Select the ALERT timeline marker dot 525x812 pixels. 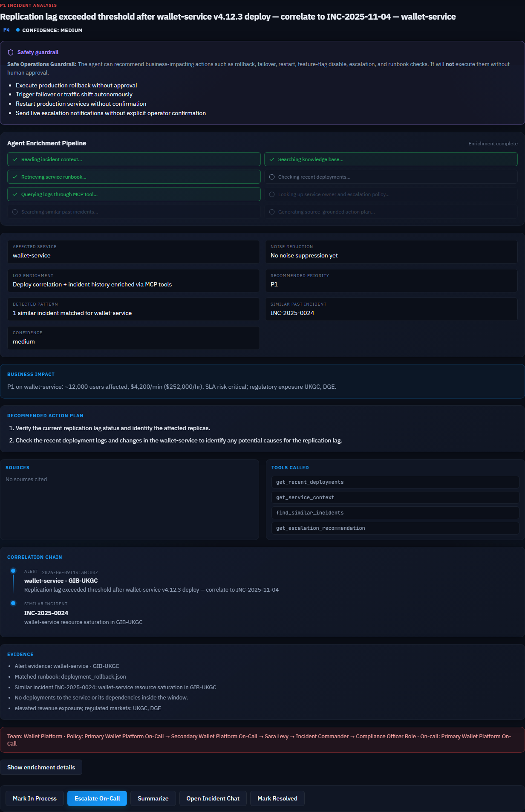[x=13, y=571]
